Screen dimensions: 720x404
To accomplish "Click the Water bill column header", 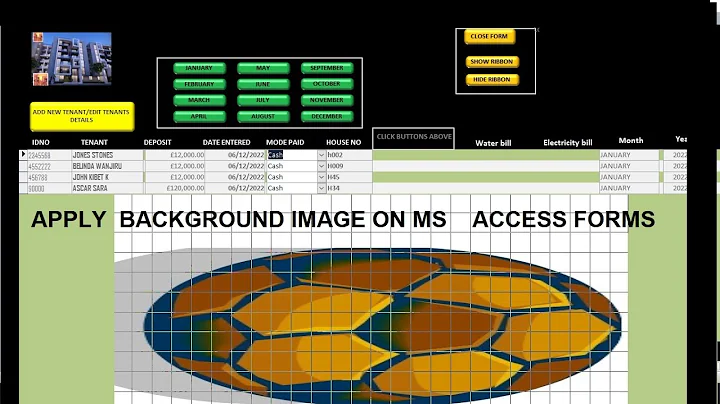I will [493, 143].
